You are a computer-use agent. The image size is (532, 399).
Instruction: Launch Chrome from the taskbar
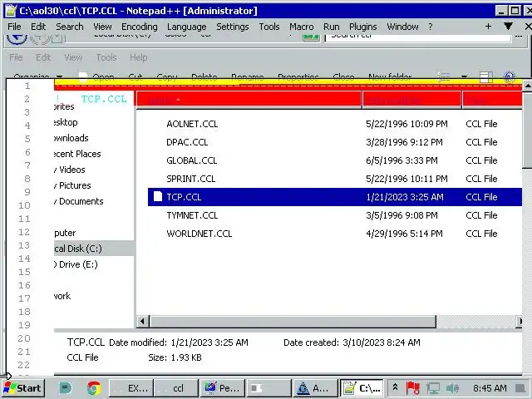tap(94, 388)
